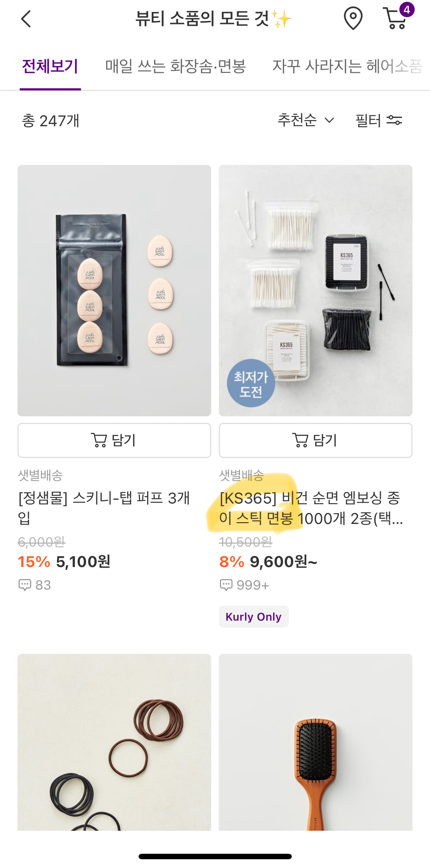Screen dimensions: 430x868
Task: Tap the [KS365] 비건 순면 엠보싱 title
Action: pos(311,508)
